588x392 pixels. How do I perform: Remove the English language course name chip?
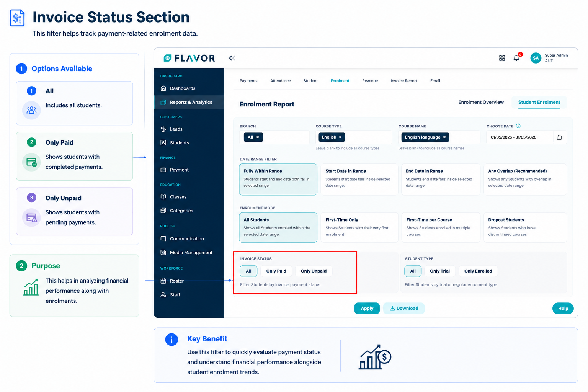pyautogui.click(x=444, y=137)
